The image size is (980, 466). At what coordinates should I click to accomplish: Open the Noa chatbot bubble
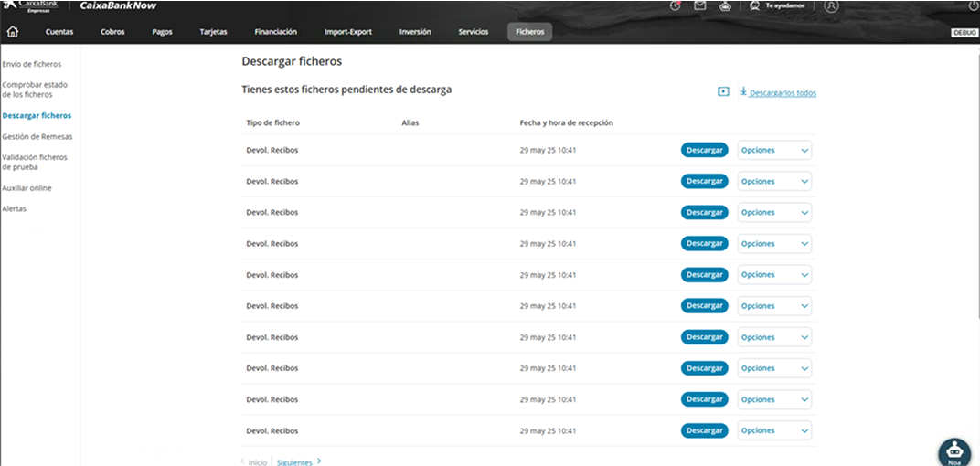(x=954, y=451)
